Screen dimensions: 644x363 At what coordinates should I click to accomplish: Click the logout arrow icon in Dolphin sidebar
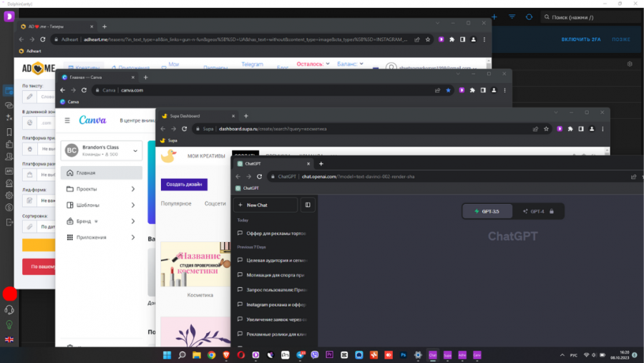[9, 223]
